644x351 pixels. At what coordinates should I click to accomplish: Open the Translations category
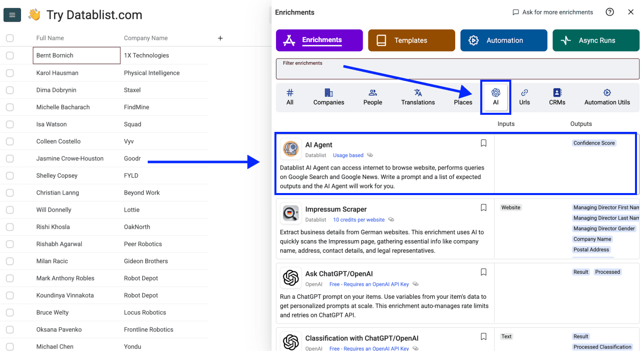tap(418, 96)
